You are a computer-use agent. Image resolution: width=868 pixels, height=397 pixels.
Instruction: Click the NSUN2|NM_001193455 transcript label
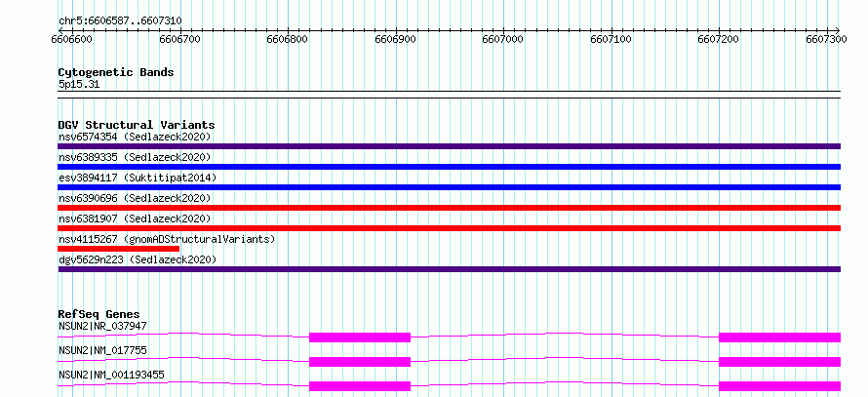[x=111, y=375]
